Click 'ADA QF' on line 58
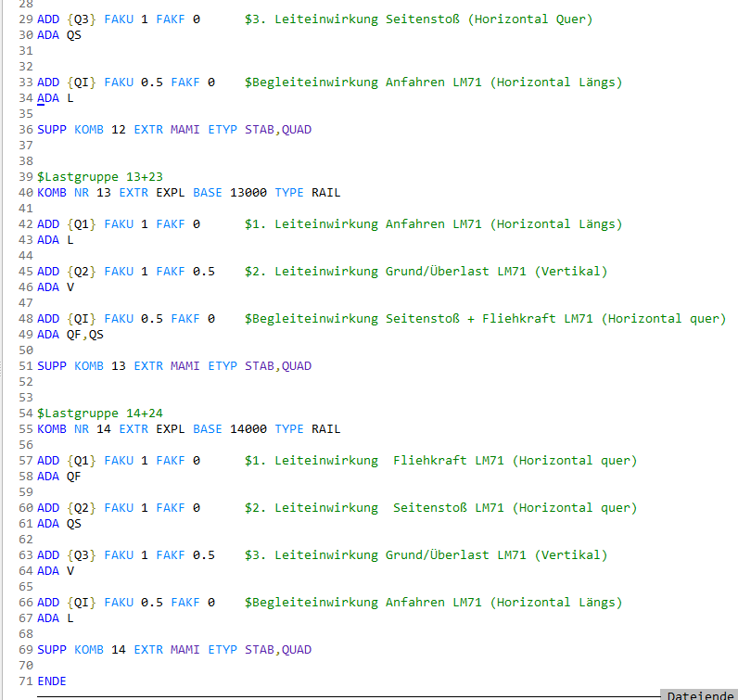The image size is (738, 700). click(58, 477)
